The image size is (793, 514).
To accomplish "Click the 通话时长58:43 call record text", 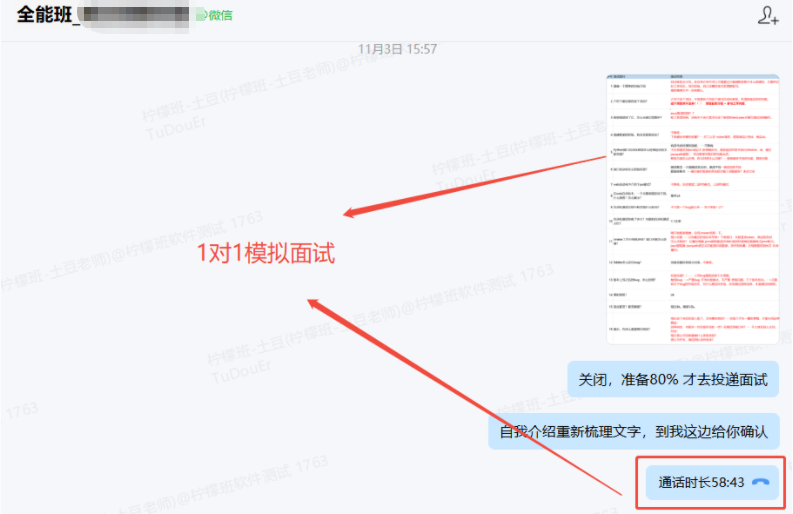I will (701, 482).
